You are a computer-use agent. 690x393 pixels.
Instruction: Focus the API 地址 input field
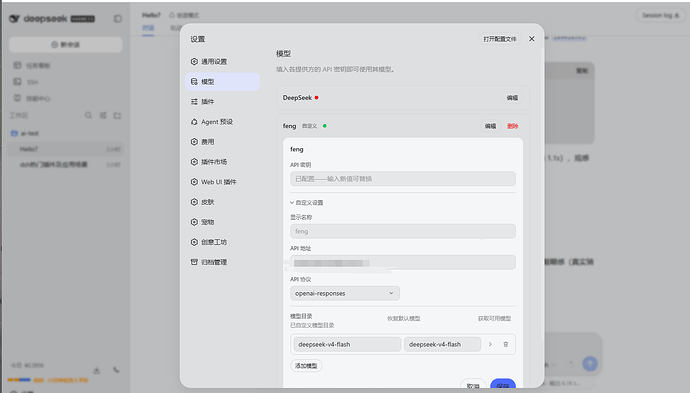[403, 263]
